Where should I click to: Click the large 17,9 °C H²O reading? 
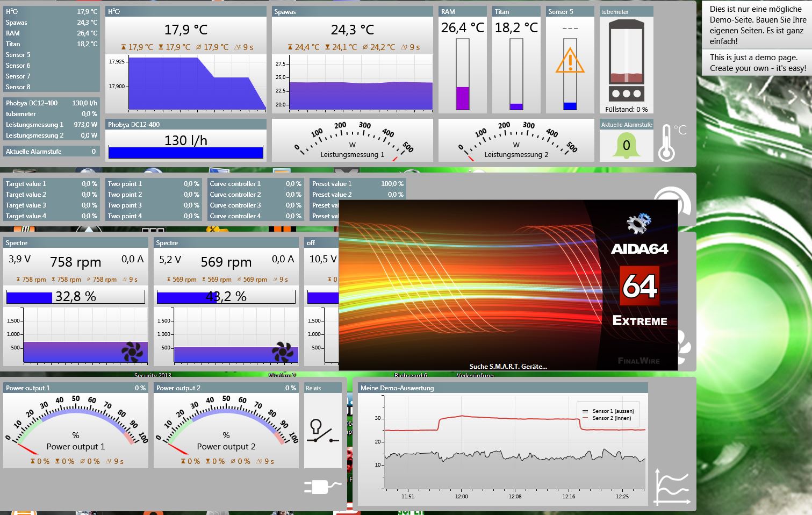coord(186,30)
